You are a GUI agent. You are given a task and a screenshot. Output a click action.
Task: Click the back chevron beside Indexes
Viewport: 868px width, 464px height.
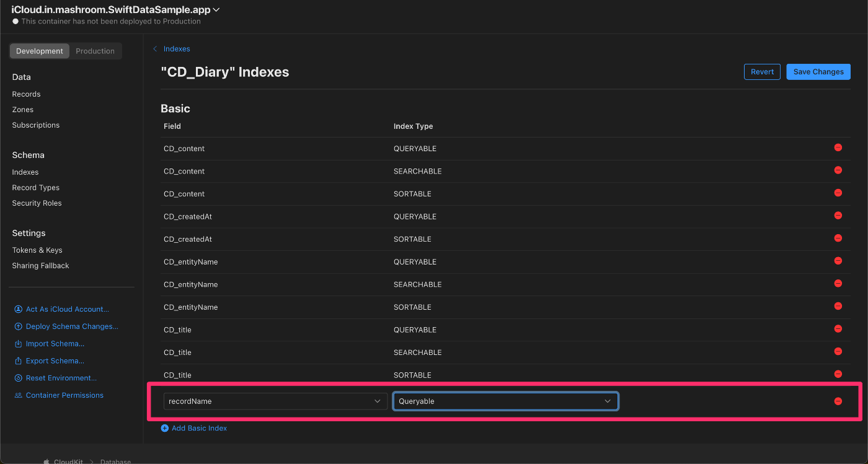(x=155, y=49)
